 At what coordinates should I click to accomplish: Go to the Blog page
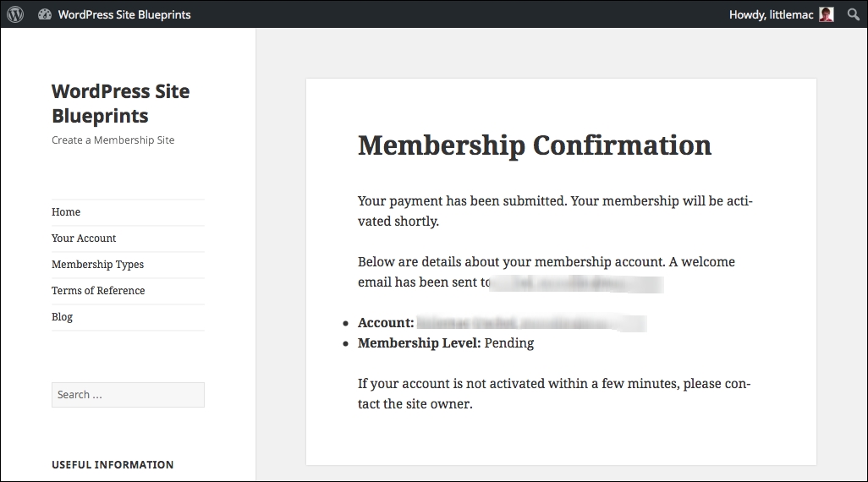[62, 316]
